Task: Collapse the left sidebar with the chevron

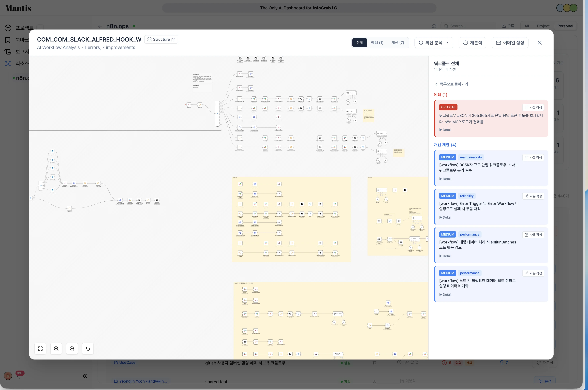Action: 85,376
